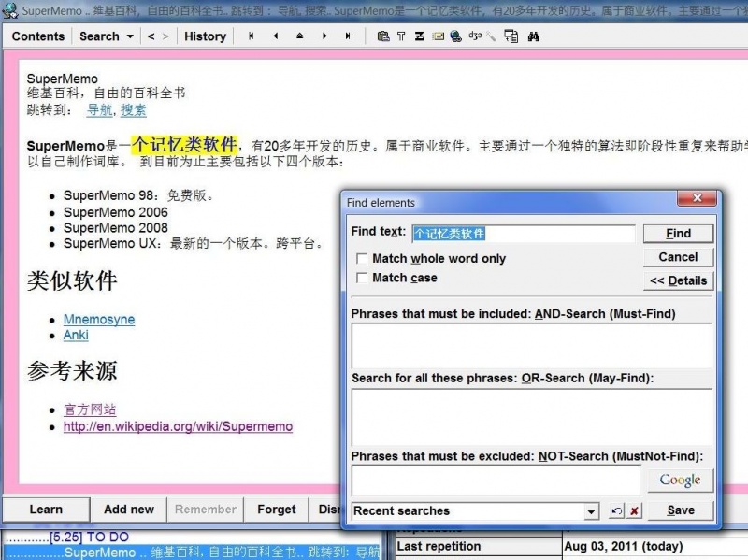Go to the next element arrow
The width and height of the screenshot is (748, 560).
(324, 36)
